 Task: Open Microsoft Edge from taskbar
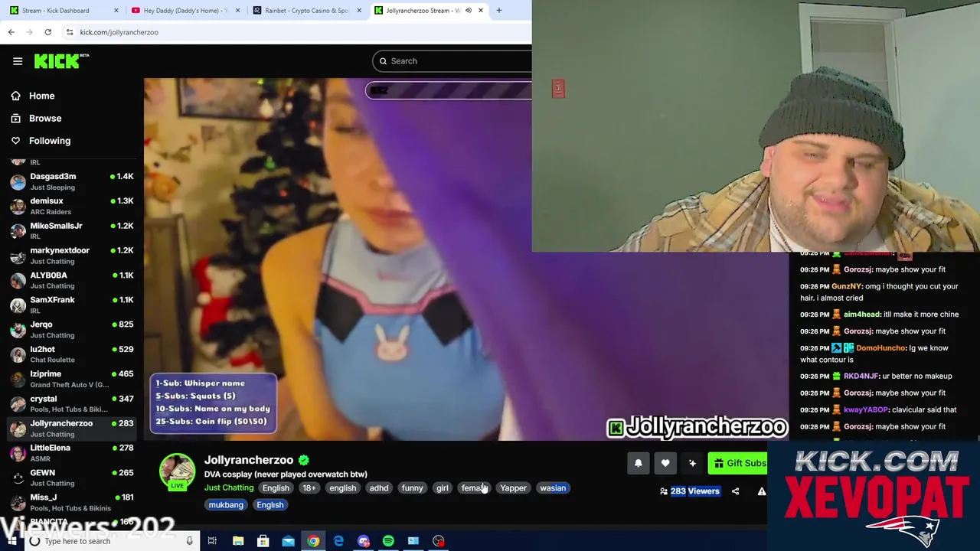338,541
